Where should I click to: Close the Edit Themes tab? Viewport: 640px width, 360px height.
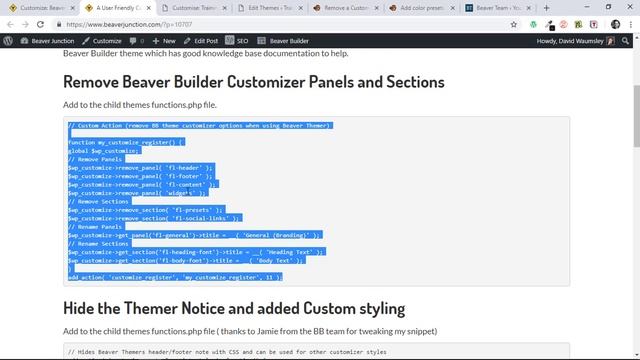pyautogui.click(x=301, y=8)
